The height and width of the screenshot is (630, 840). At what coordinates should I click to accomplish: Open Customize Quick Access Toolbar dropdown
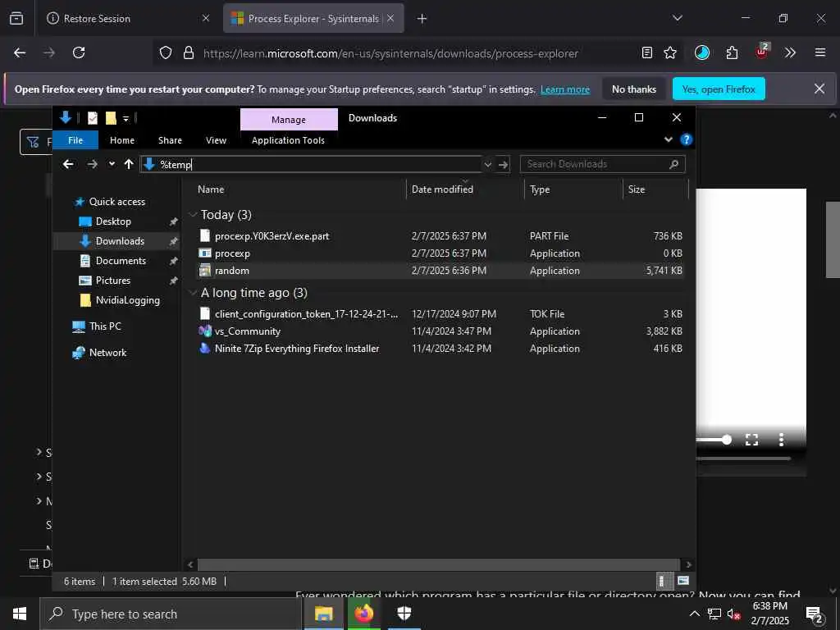click(126, 118)
